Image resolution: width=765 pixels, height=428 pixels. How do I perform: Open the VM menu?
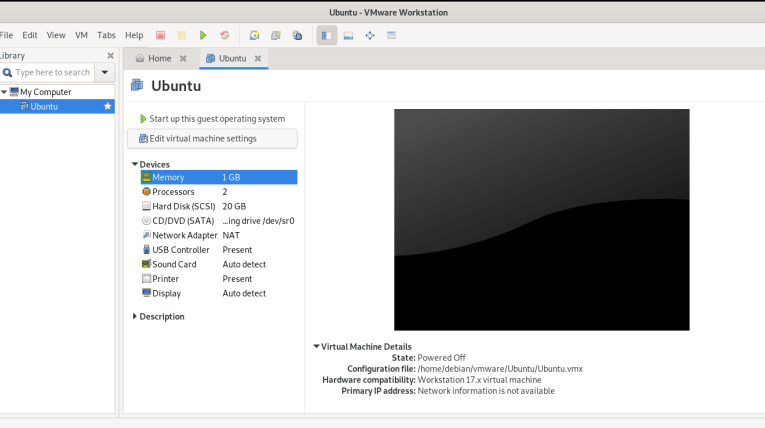(81, 35)
